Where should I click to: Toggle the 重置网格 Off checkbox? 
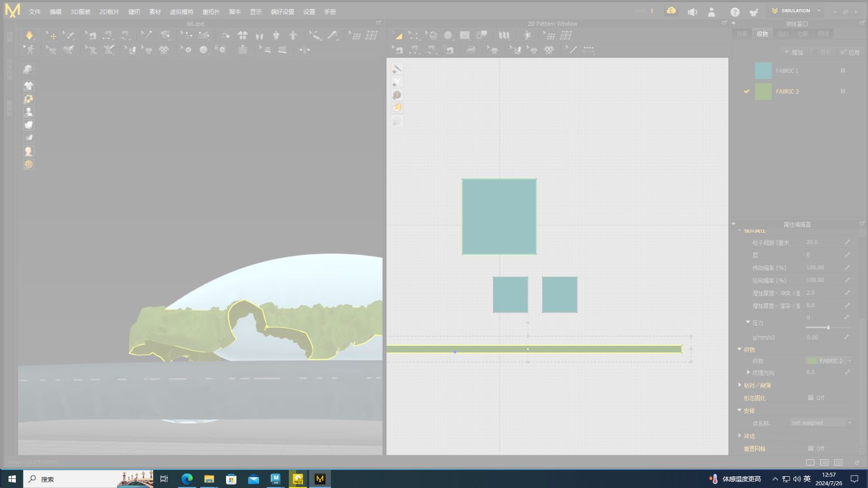click(x=810, y=448)
